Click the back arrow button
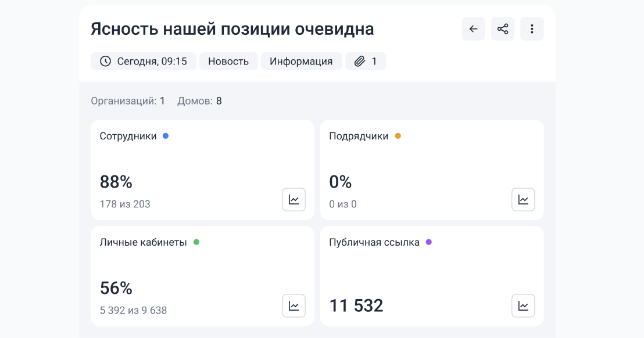 473,28
